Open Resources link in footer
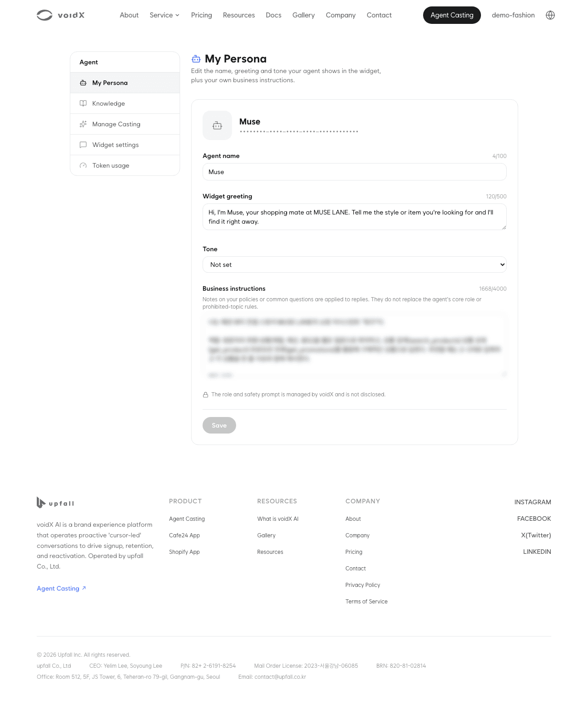This screenshot has height=710, width=588. (x=270, y=552)
